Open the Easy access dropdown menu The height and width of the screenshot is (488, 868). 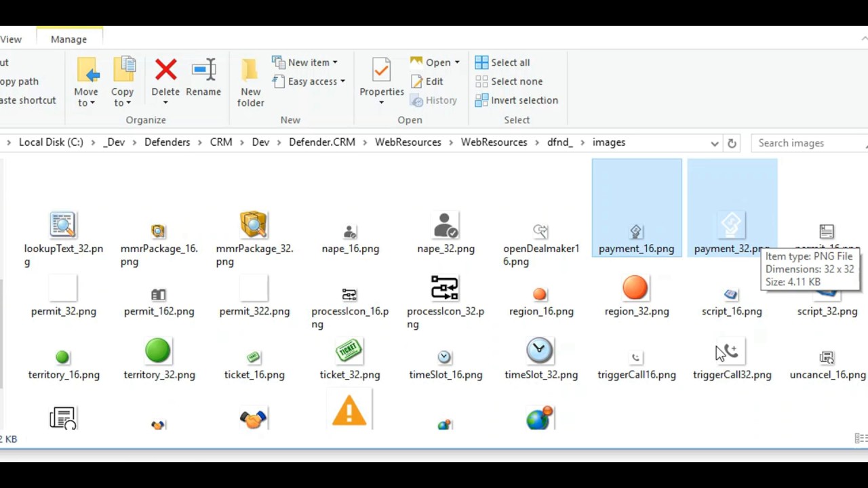pyautogui.click(x=342, y=81)
